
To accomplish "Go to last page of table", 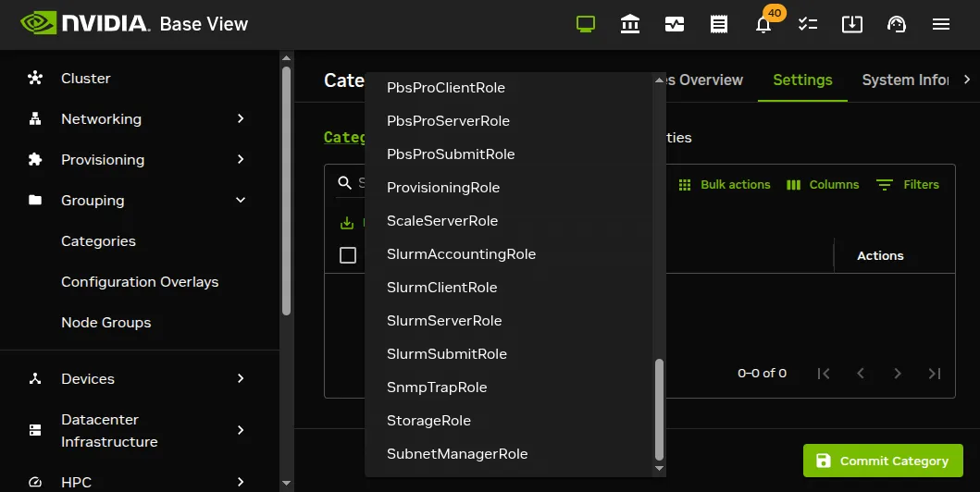I will point(935,374).
